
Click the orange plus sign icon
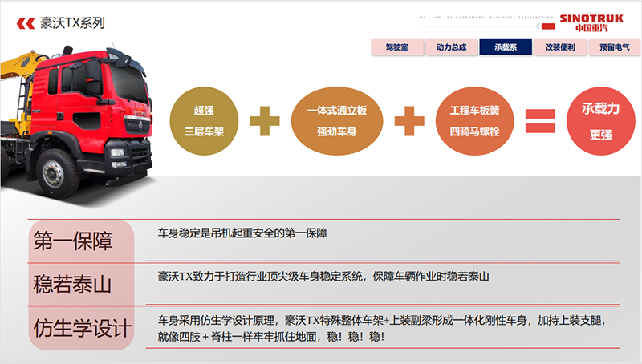click(409, 121)
